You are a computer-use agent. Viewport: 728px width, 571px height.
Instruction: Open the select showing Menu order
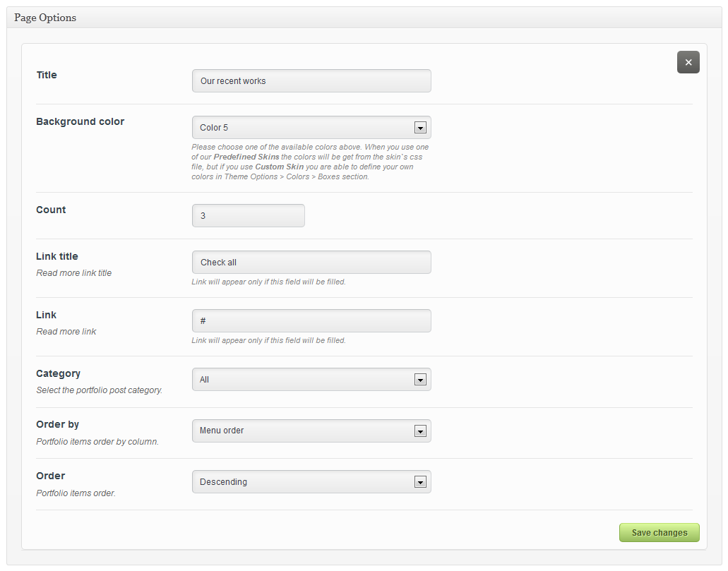304,431
